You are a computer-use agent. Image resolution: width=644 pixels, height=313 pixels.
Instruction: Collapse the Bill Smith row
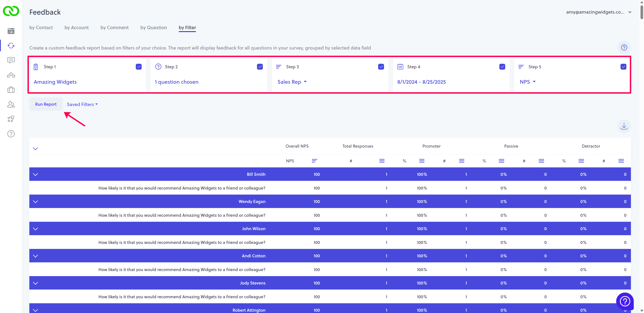point(36,174)
